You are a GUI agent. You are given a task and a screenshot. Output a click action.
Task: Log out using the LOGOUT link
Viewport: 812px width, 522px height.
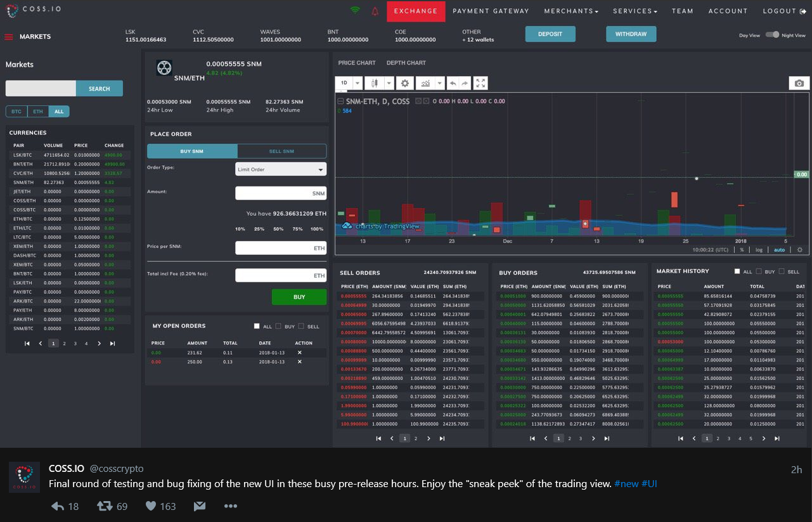point(784,11)
